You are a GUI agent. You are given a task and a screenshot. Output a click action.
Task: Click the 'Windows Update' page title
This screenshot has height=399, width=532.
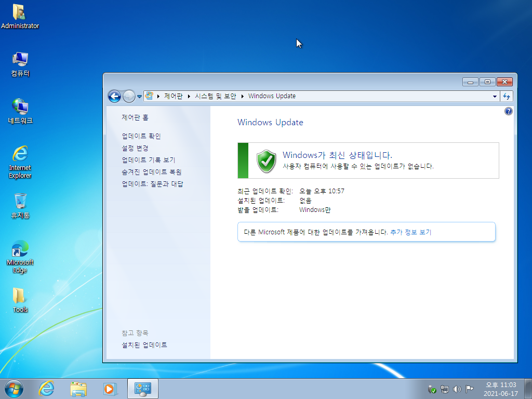click(x=270, y=122)
